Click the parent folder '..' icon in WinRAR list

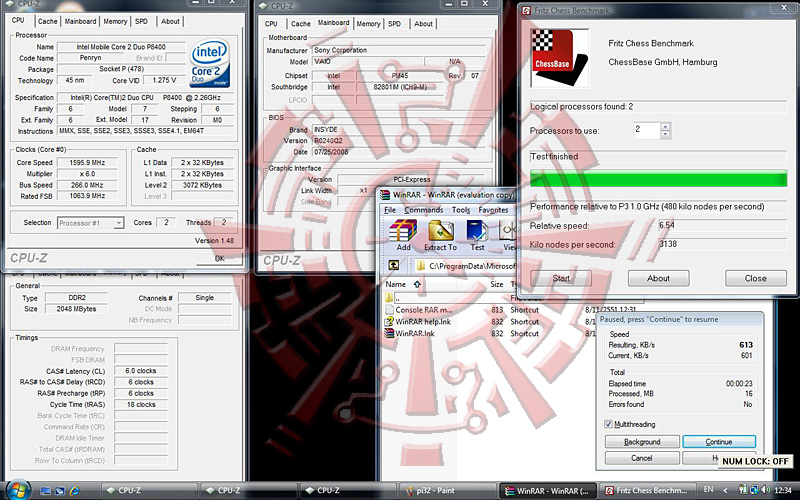(389, 298)
